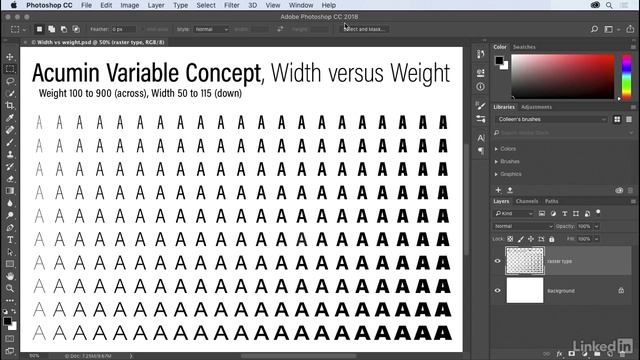Pick a color in the color field
Screen dimensions: 640x360
pos(563,77)
